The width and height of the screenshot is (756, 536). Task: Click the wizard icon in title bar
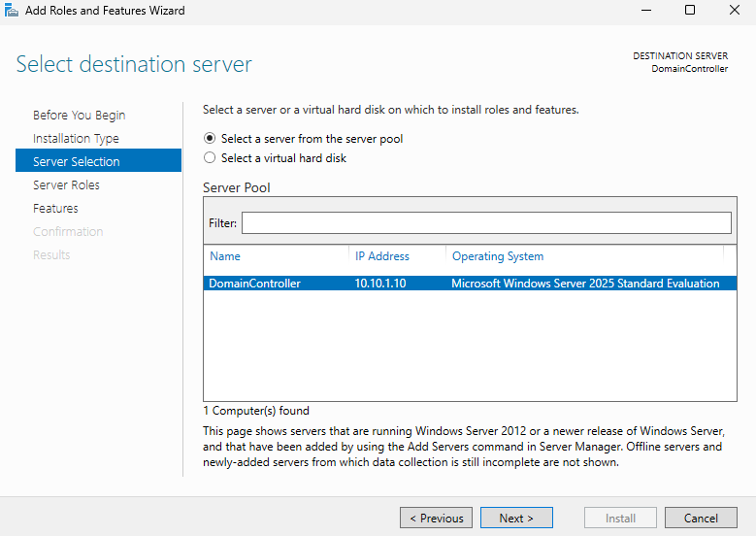coord(12,11)
